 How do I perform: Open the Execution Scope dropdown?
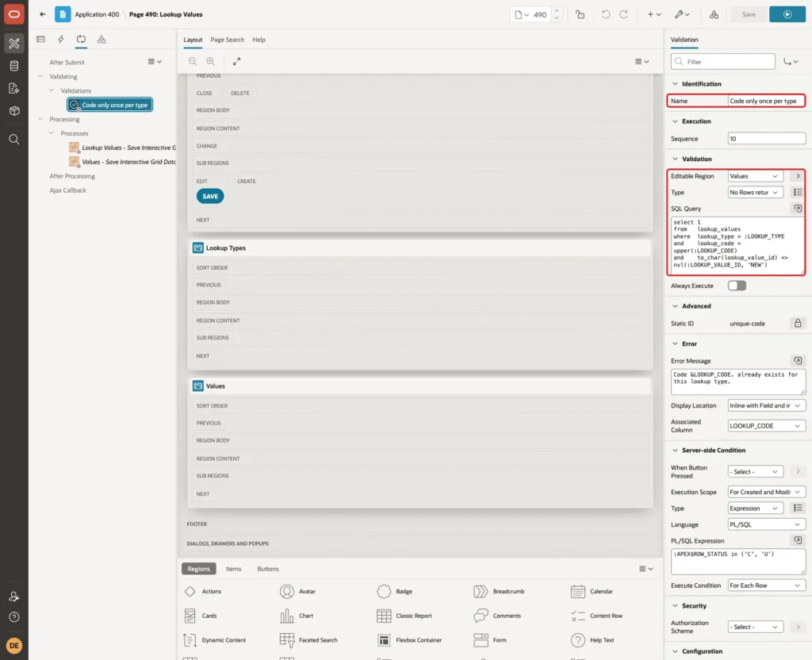[x=767, y=492]
